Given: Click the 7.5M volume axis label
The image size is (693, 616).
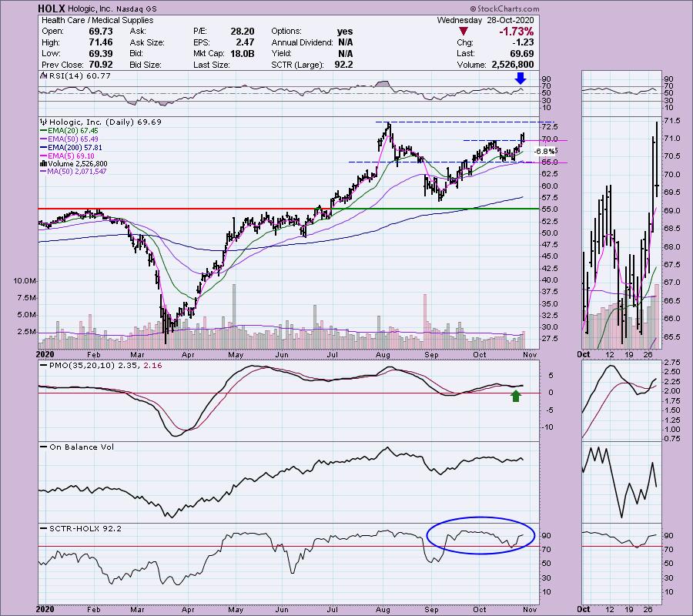Looking at the screenshot, I should pyautogui.click(x=27, y=298).
